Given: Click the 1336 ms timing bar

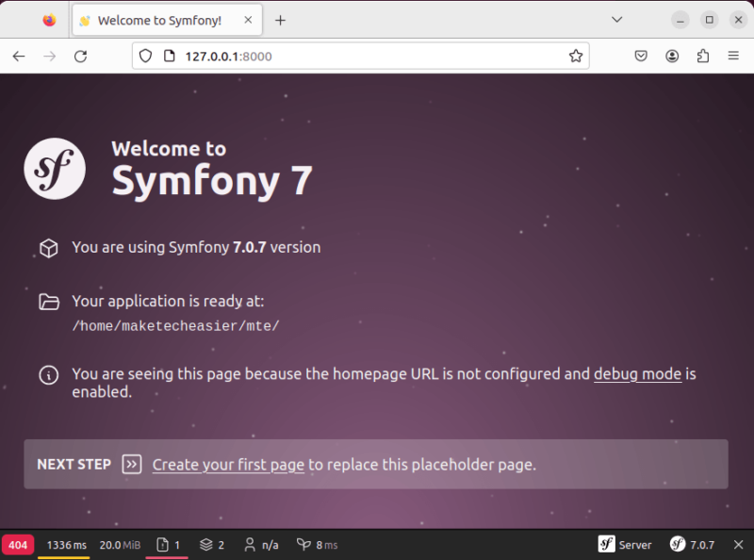Looking at the screenshot, I should (x=66, y=545).
